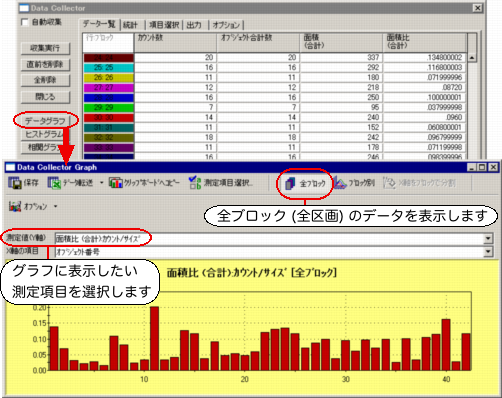Click the カウント数 column header
502x398 pixels.
(x=175, y=42)
